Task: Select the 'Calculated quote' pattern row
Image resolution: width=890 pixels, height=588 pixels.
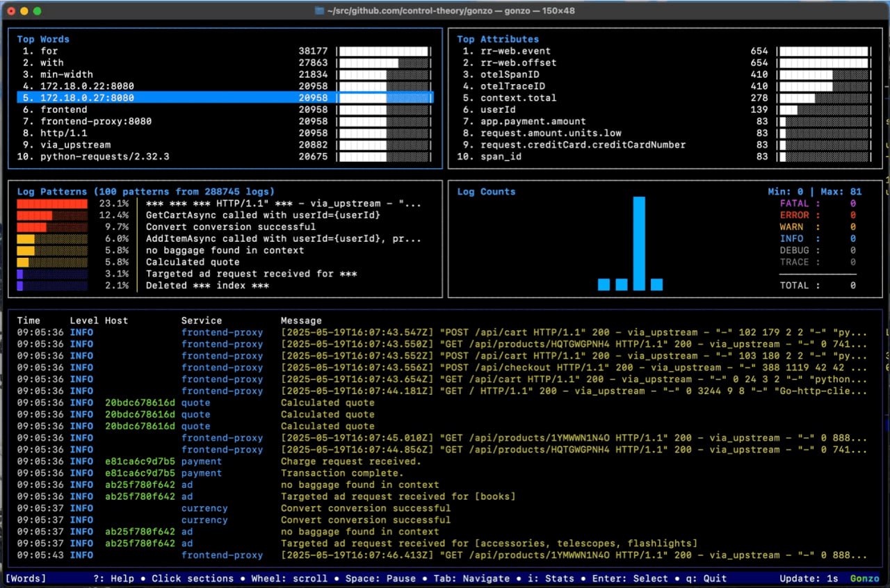Action: tap(192, 262)
